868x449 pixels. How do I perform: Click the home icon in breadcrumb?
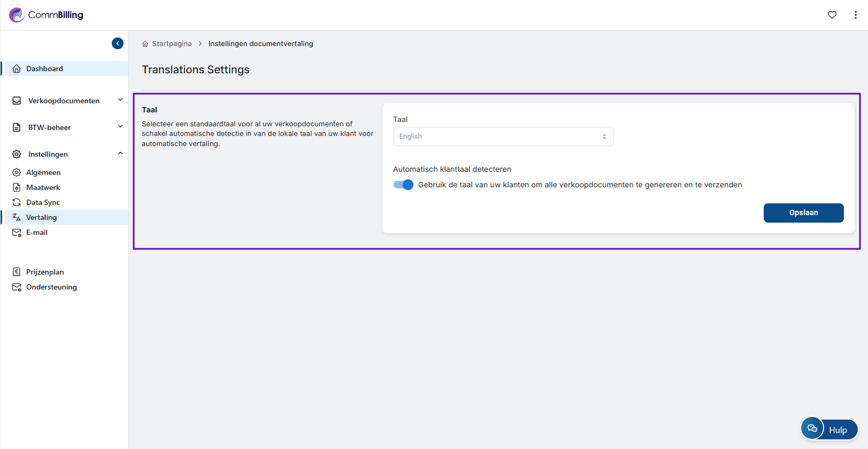coord(145,44)
